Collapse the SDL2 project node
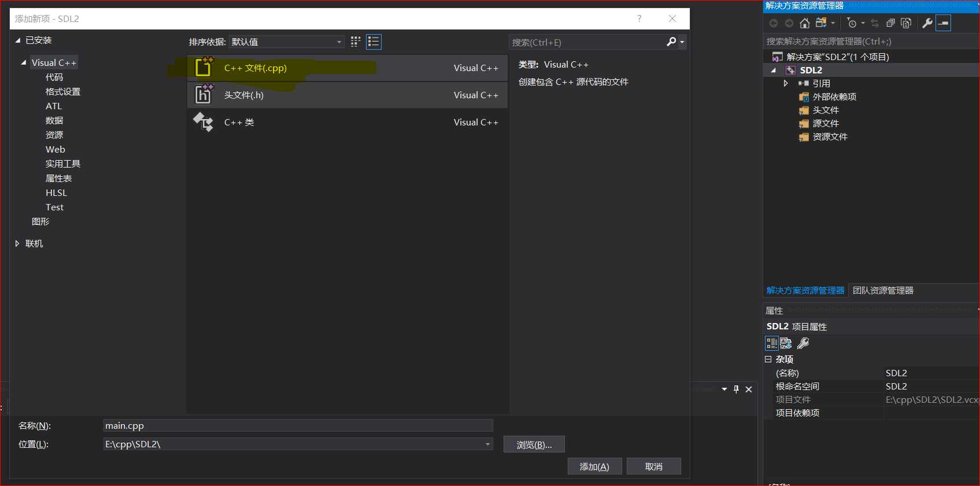Screen dimensions: 980x486 coord(774,70)
